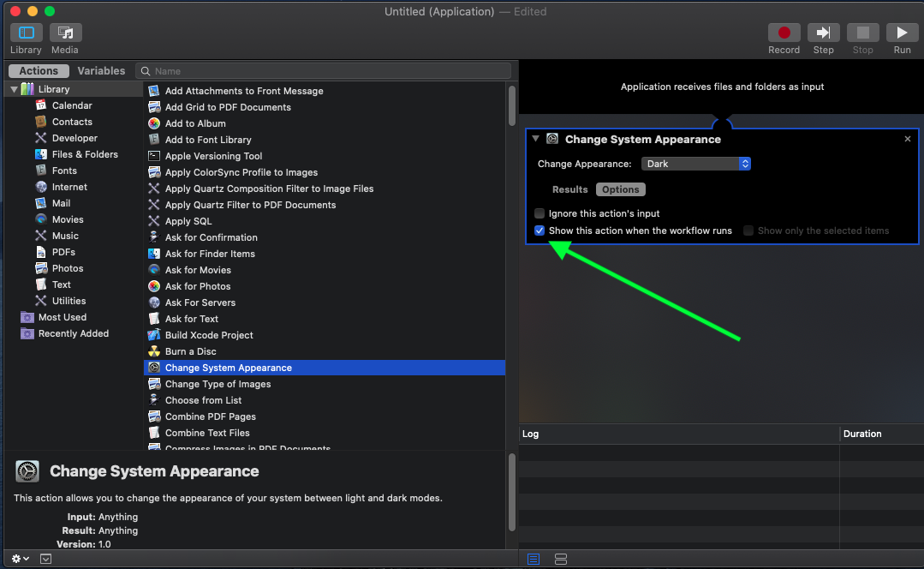Switch to the Actions tab

(x=39, y=71)
